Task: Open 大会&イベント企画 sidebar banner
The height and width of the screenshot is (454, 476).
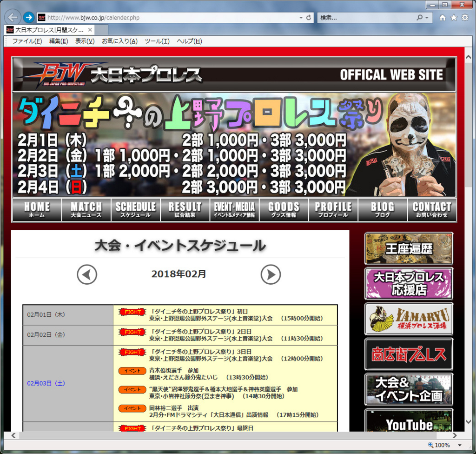Action: 409,390
